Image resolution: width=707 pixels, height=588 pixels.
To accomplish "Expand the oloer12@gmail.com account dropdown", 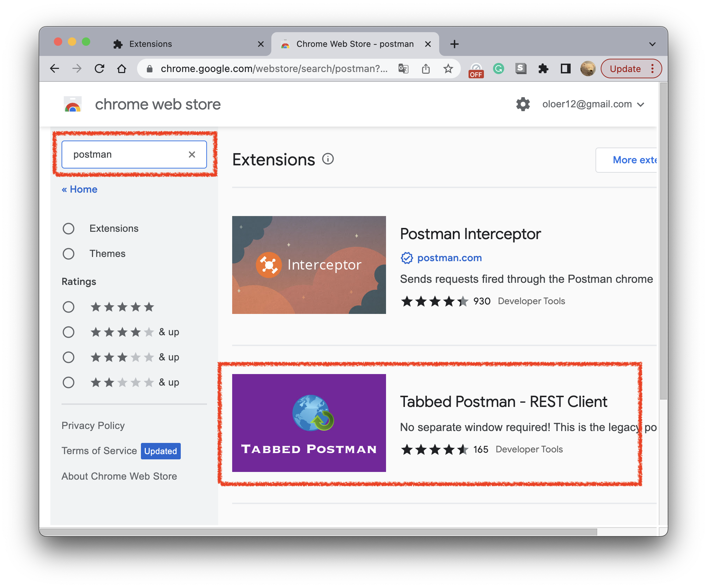I will 641,105.
